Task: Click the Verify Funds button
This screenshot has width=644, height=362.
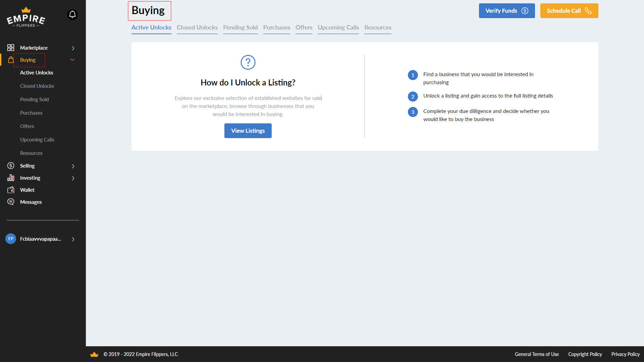Action: click(x=507, y=11)
